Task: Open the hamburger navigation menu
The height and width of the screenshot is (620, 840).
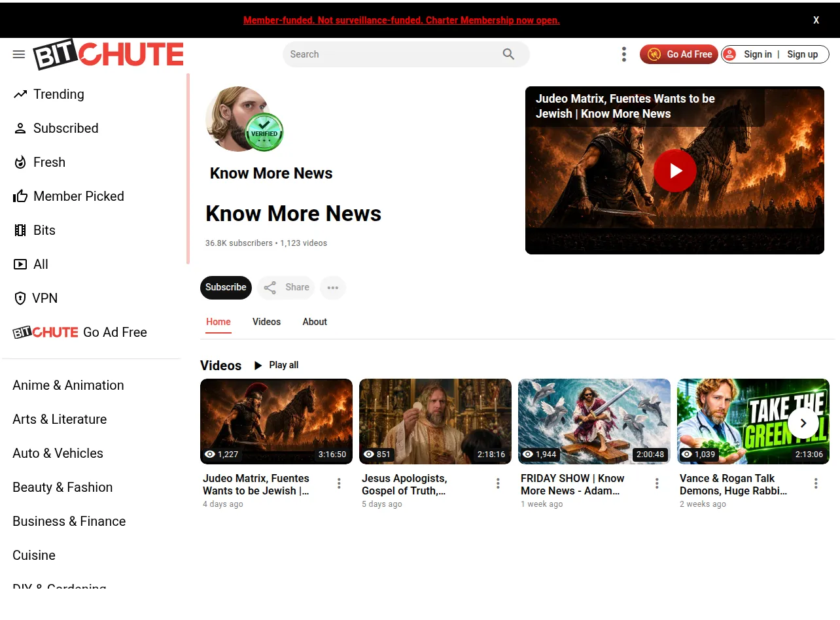Action: [x=19, y=54]
